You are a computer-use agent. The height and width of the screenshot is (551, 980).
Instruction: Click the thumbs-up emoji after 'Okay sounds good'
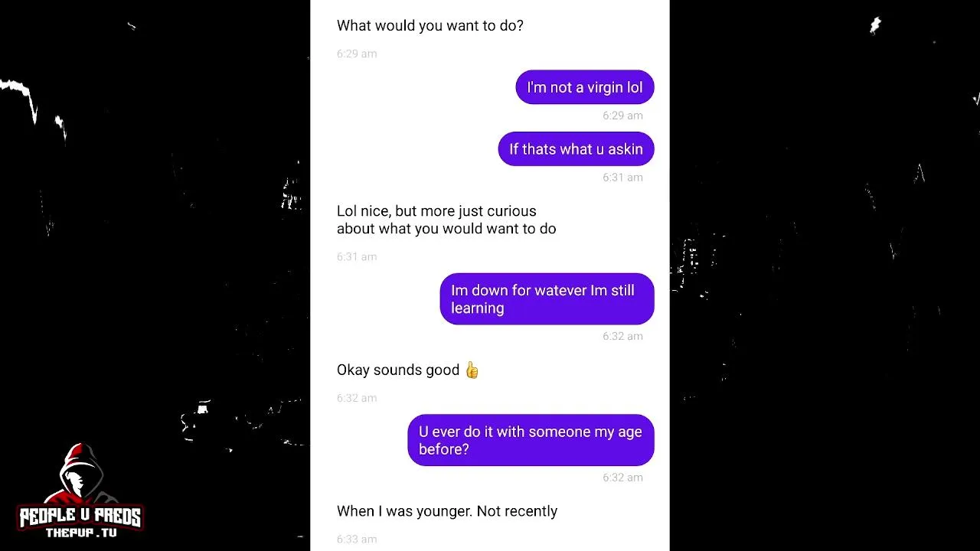pyautogui.click(x=472, y=370)
